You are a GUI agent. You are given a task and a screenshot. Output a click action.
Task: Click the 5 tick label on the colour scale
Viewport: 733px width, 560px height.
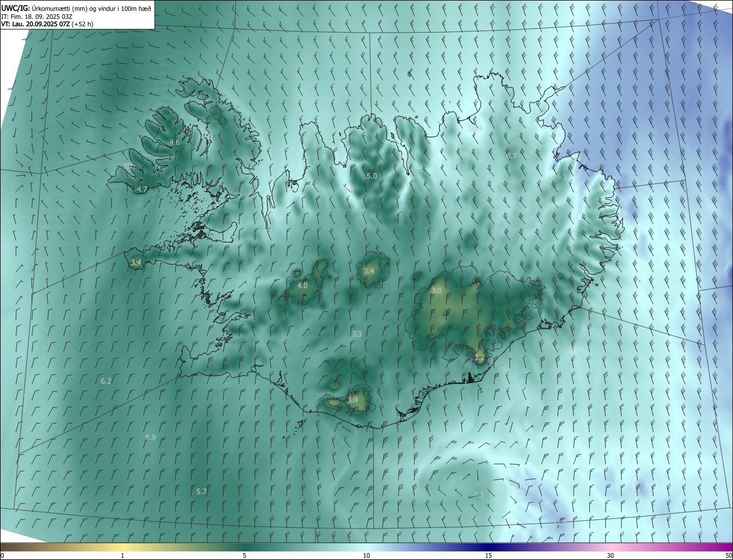tap(245, 555)
